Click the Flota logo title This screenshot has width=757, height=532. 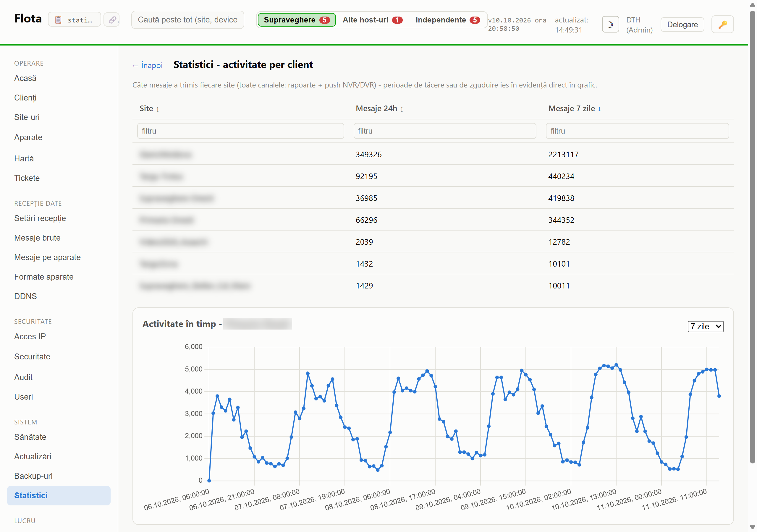point(28,19)
